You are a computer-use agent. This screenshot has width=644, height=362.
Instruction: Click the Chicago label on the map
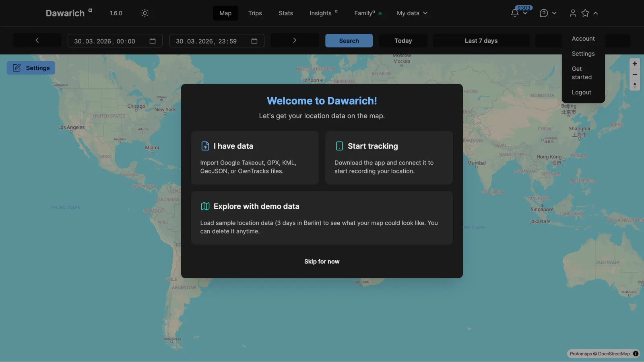(136, 106)
